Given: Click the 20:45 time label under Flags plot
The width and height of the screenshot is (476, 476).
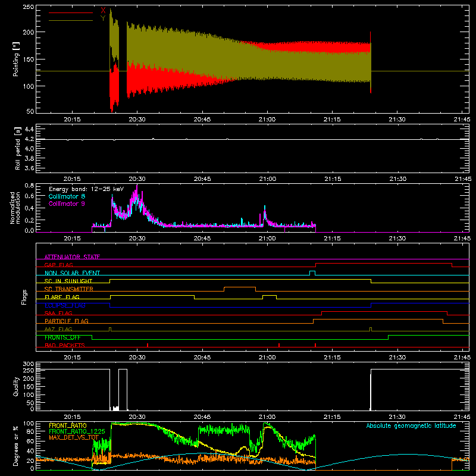Looking at the screenshot, I should [x=202, y=358].
